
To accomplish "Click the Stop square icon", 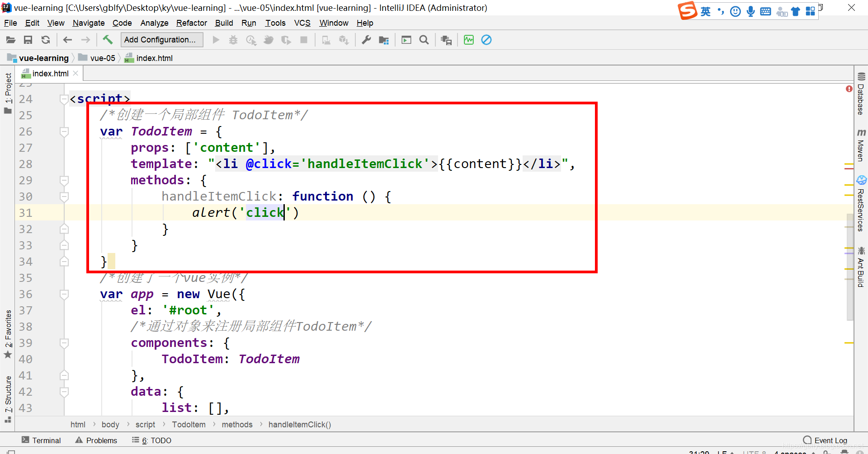I will (304, 40).
